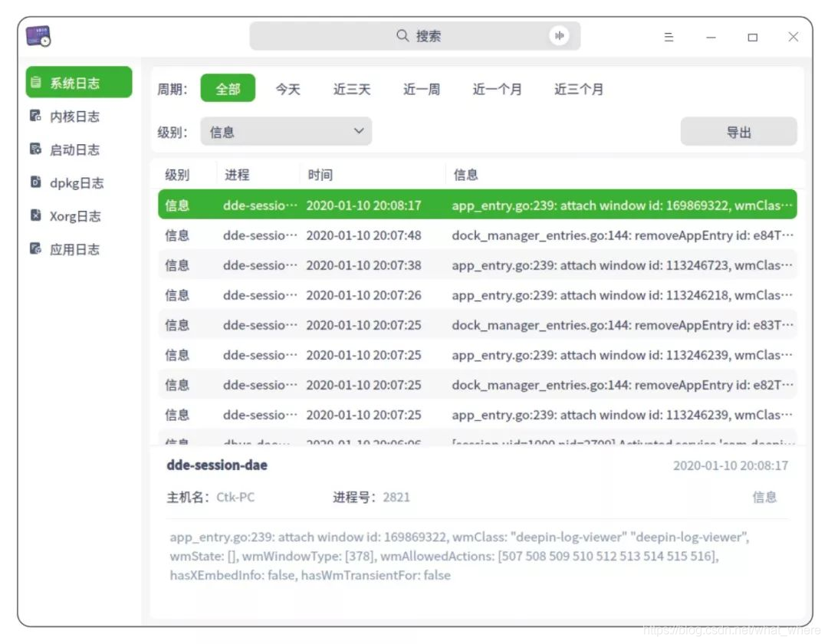
Task: Filter logs to 近一个月
Action: [497, 89]
